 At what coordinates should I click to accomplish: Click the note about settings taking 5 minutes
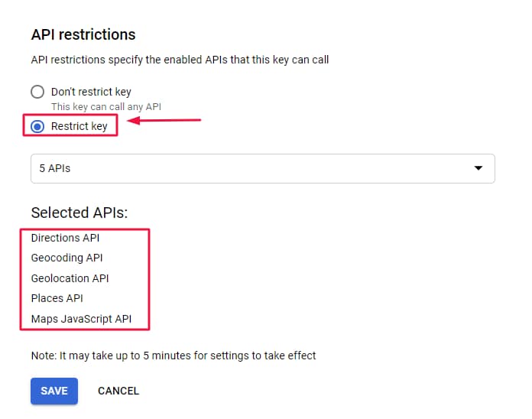(173, 356)
